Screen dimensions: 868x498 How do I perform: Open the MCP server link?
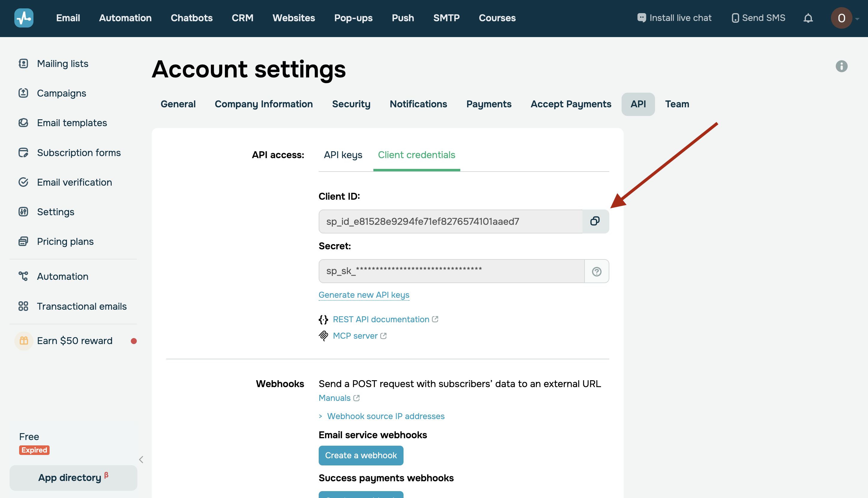tap(355, 336)
